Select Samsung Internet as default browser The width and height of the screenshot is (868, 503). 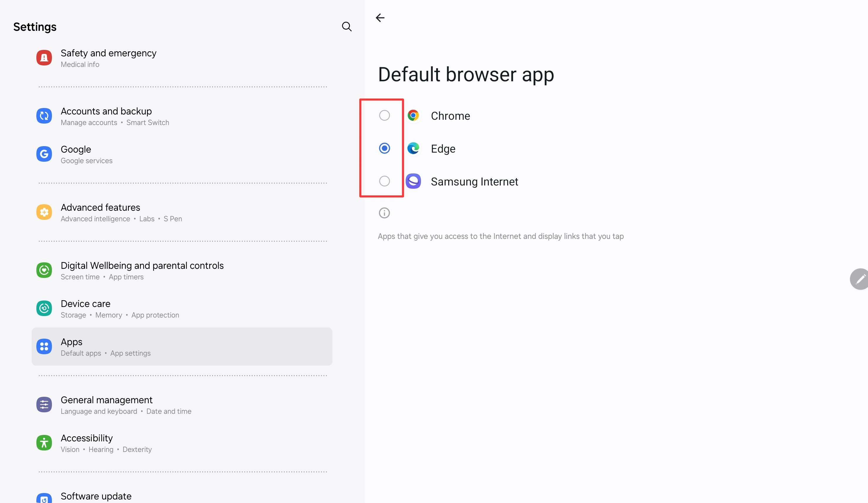click(384, 181)
